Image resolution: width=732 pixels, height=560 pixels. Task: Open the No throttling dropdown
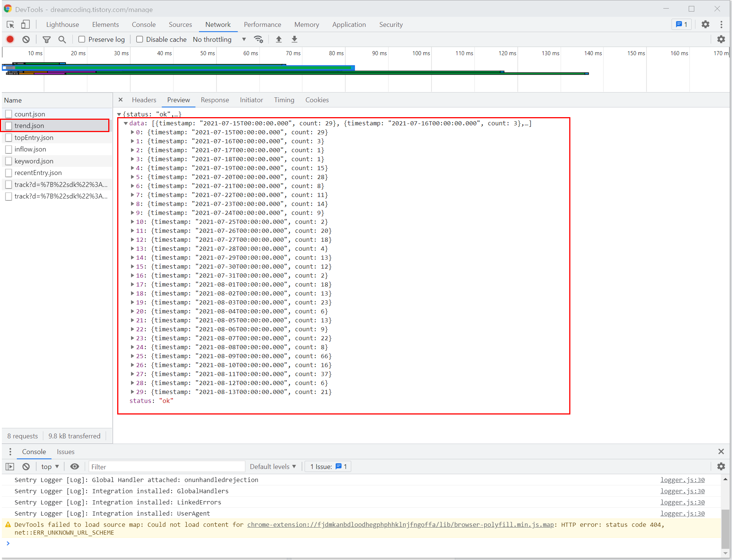[219, 39]
